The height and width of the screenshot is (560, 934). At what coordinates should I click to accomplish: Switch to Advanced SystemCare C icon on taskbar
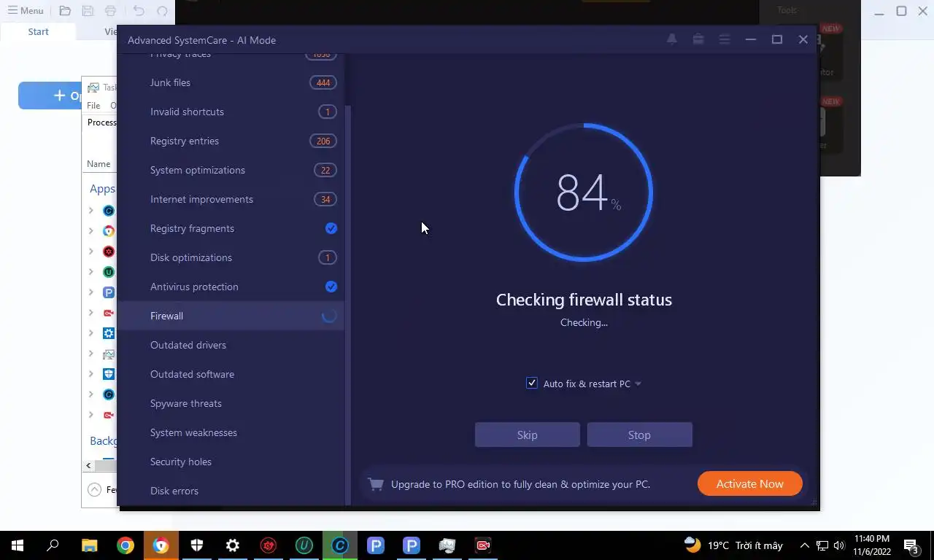(x=340, y=545)
